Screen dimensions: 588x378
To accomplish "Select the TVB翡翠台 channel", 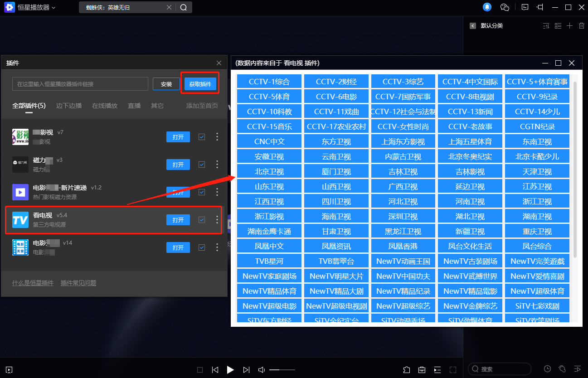I will coord(336,261).
